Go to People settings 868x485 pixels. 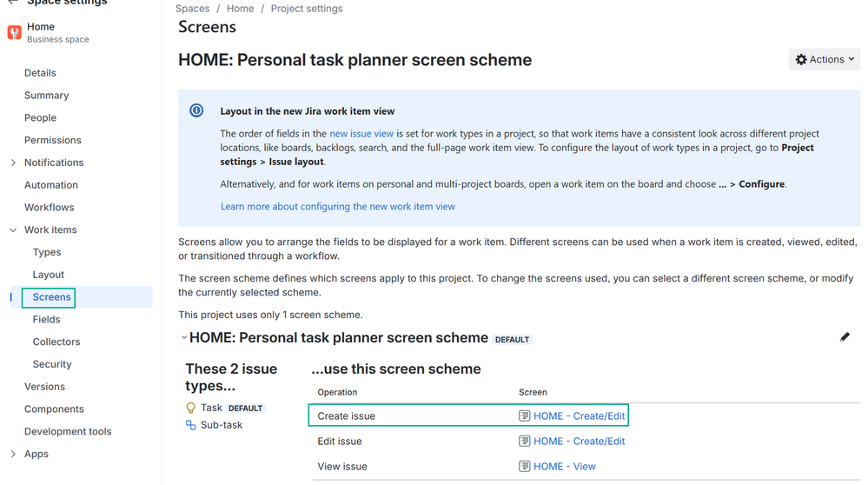pyautogui.click(x=40, y=118)
